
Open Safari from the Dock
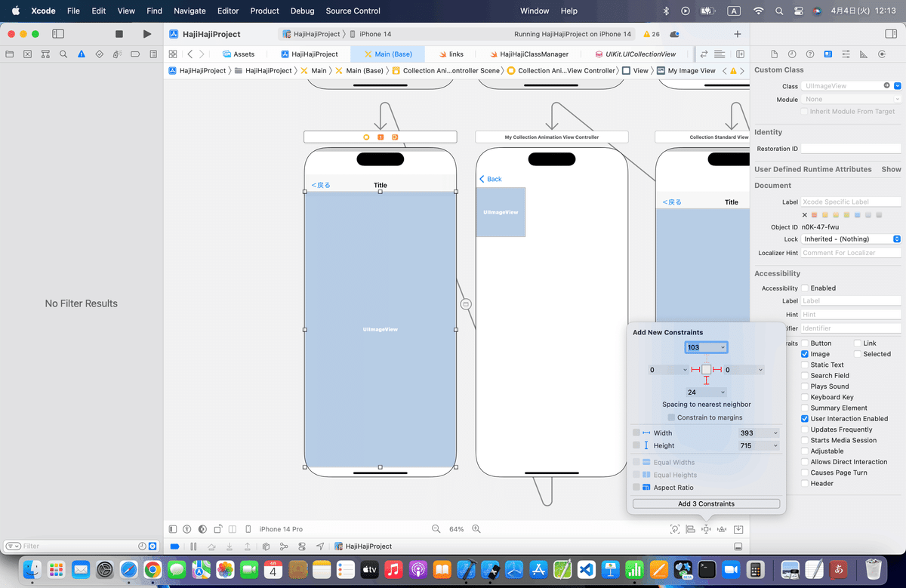(128, 568)
